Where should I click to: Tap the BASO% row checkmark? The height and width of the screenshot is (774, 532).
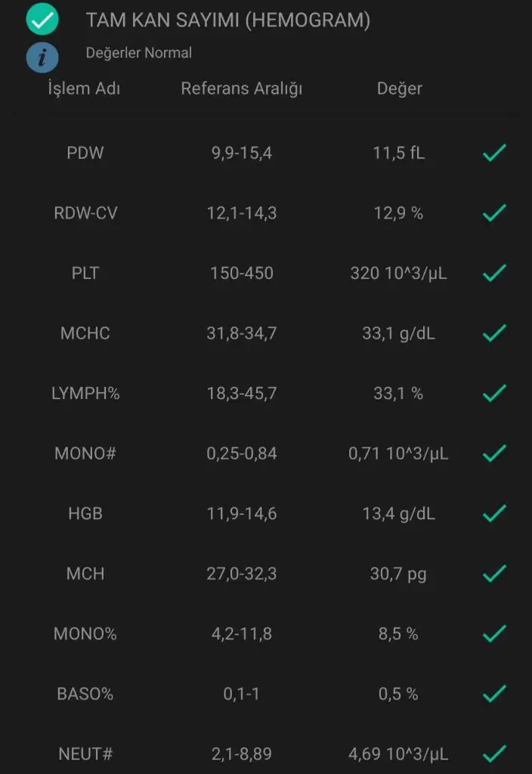click(493, 694)
